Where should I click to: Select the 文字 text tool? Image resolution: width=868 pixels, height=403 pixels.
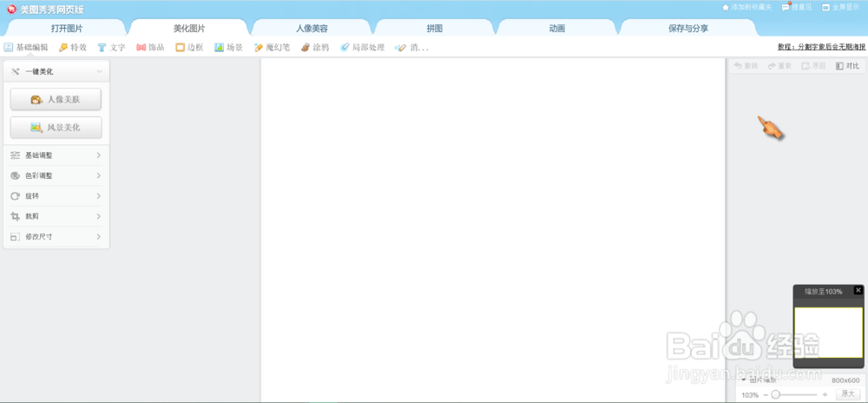[111, 48]
